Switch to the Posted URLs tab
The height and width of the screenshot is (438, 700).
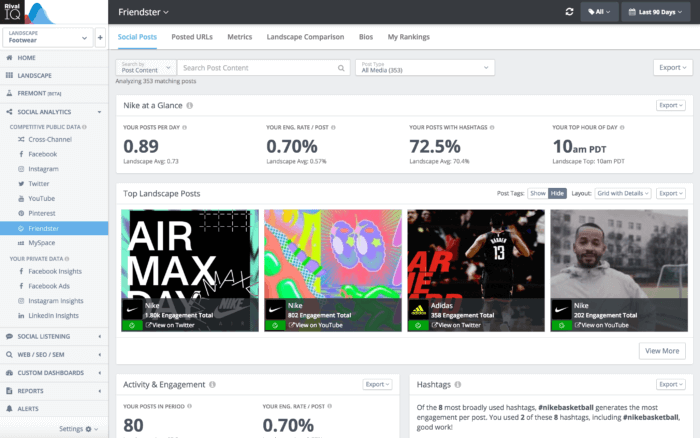192,37
